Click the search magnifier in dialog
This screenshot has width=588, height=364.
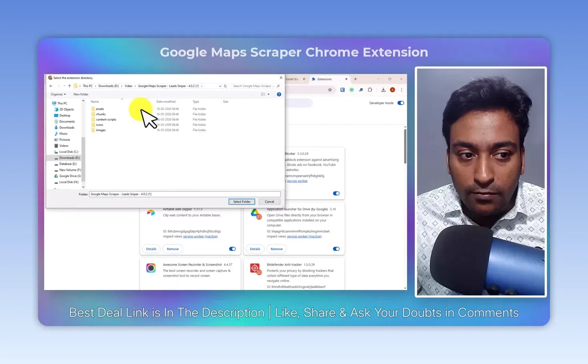278,86
